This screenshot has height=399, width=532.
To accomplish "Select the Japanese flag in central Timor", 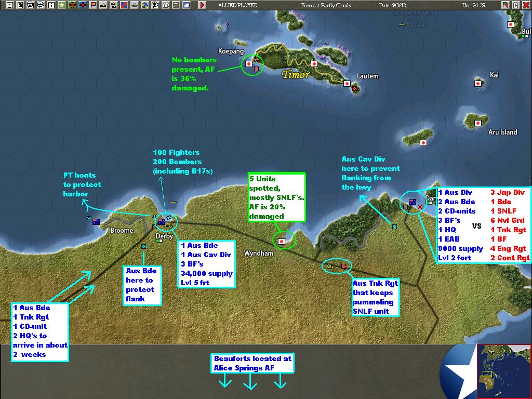I will [x=314, y=64].
